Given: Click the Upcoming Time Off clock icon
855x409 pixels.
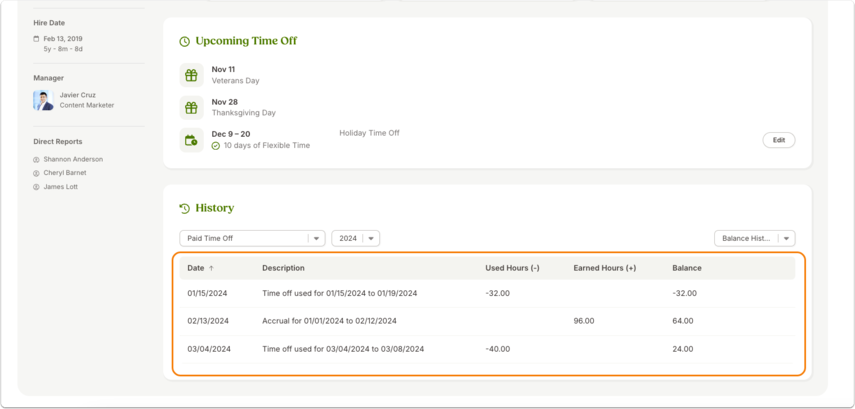Looking at the screenshot, I should pyautogui.click(x=184, y=41).
